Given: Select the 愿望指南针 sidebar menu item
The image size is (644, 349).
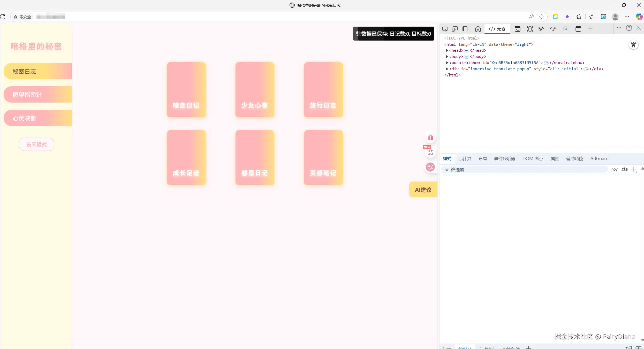Looking at the screenshot, I should pos(38,95).
